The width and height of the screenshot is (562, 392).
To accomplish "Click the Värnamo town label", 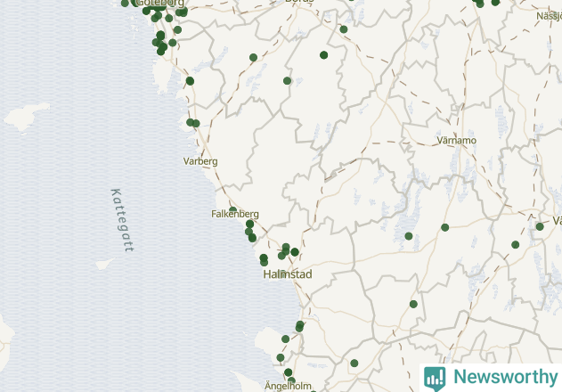I will click(x=456, y=140).
